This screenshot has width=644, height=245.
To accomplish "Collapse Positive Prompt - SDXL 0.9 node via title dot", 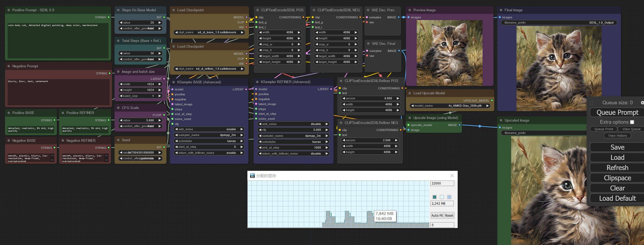I will click(x=9, y=10).
